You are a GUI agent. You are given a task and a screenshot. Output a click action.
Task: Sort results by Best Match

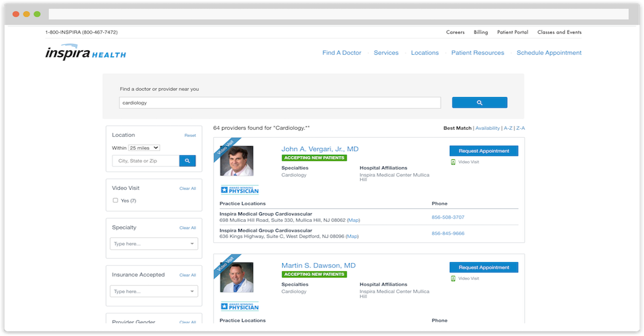coord(457,128)
